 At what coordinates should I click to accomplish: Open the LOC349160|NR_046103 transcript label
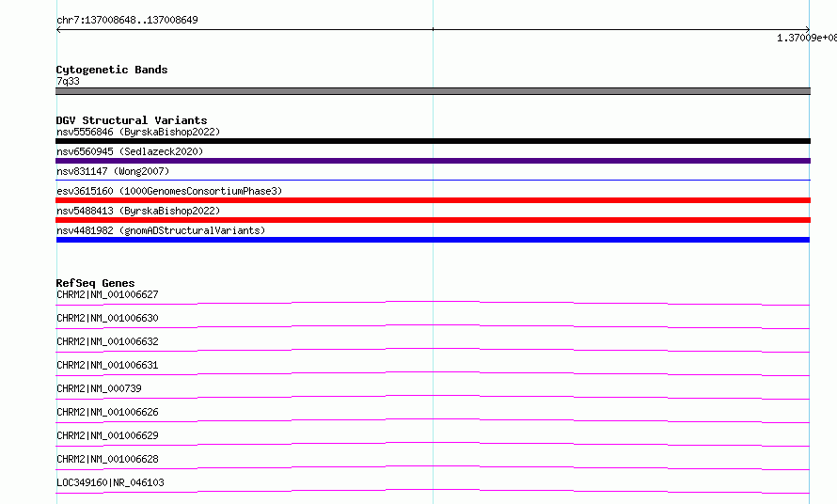point(110,482)
